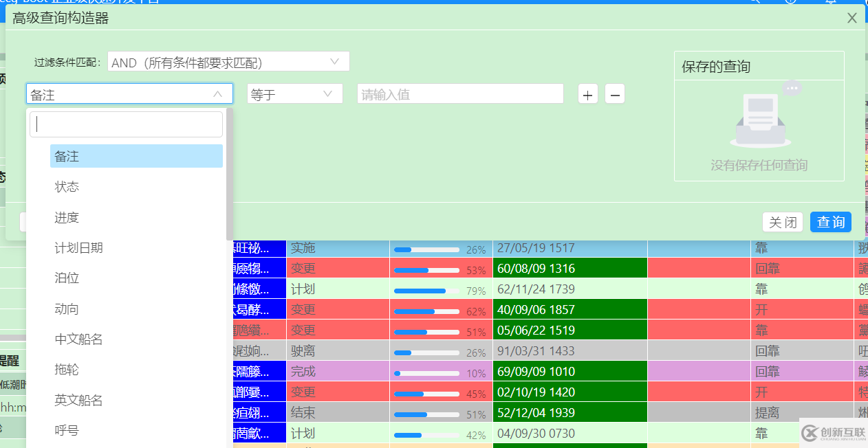Click the 实施 status cell
Screen dimensions: 868x448
tap(338, 248)
